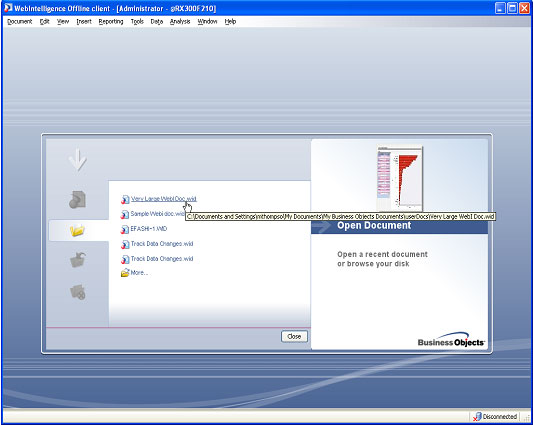Select the grey open-padlock sidebar icon
The image size is (533, 425).
click(78, 260)
